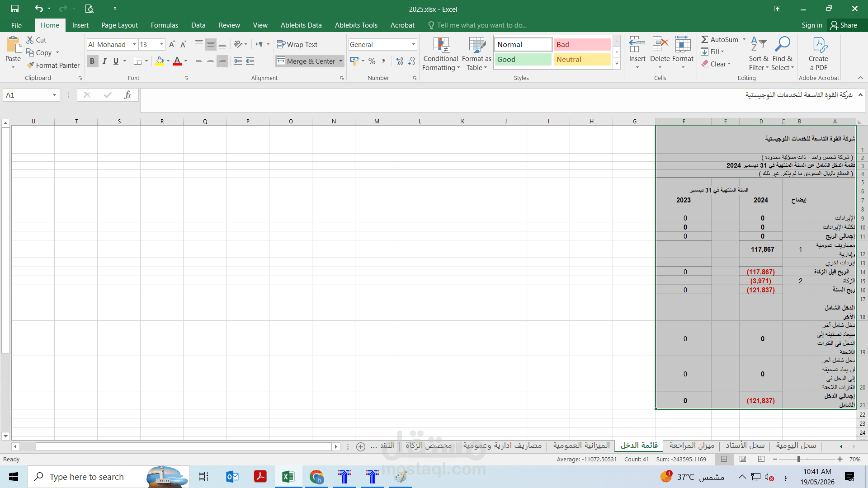Click the Increase Decimal icon
Screen dimensions: 868x488
pos(400,61)
